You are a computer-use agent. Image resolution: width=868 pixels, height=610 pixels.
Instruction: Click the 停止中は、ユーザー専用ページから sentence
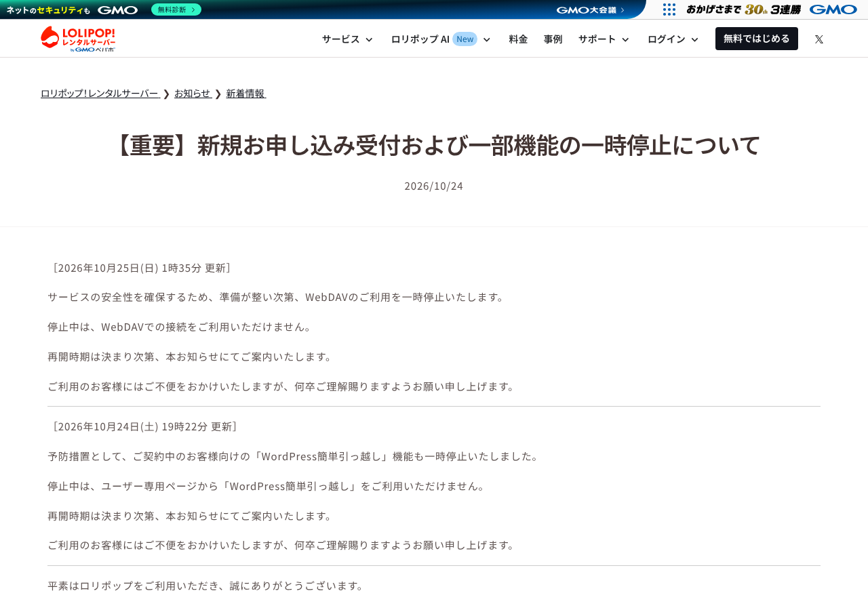point(269,486)
